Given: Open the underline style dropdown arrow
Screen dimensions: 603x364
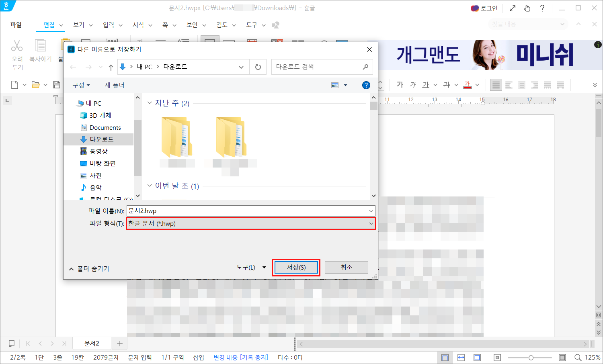Looking at the screenshot, I should [x=435, y=85].
